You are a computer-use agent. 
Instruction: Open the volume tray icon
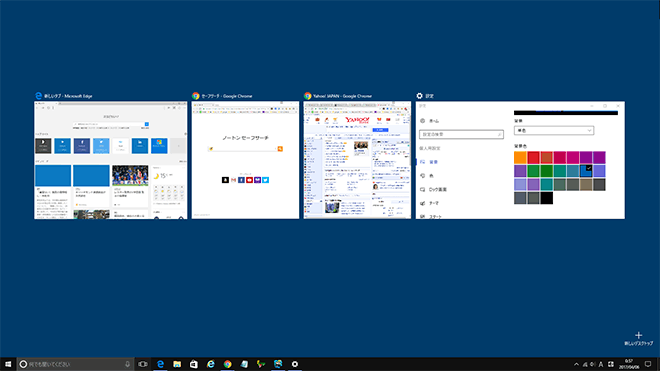click(593, 364)
